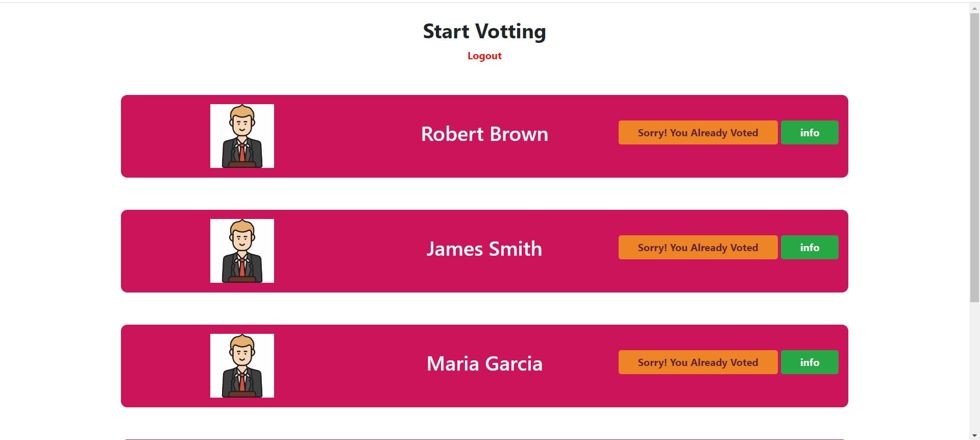
Task: Click the vertical scrollbar thumb
Action: click(974, 157)
